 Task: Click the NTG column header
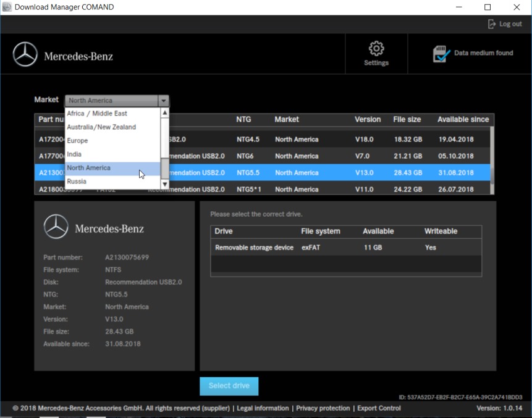tap(243, 119)
